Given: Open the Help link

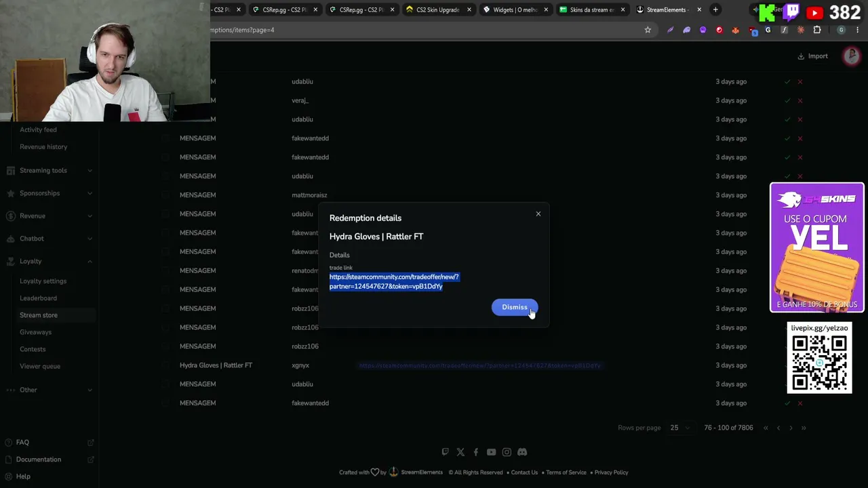Looking at the screenshot, I should click(x=23, y=476).
